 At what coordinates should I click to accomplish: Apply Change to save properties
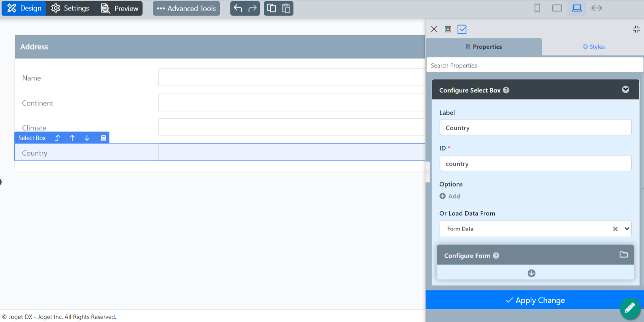pos(535,300)
